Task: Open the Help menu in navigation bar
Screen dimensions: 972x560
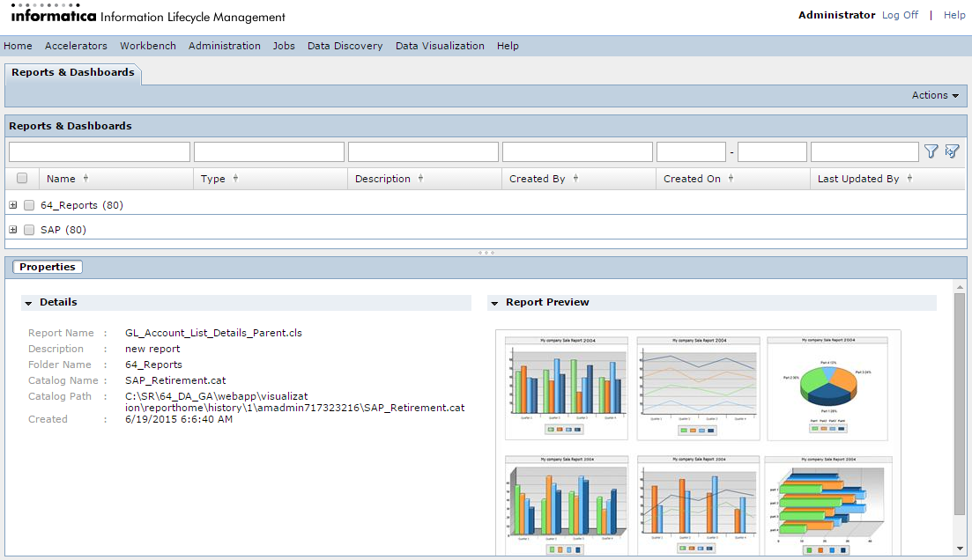Action: (x=508, y=46)
